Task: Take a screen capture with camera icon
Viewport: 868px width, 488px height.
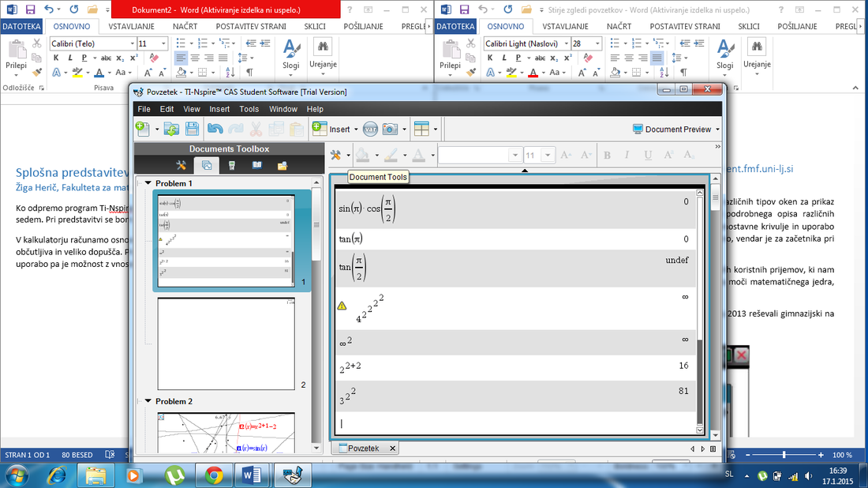Action: click(x=391, y=129)
